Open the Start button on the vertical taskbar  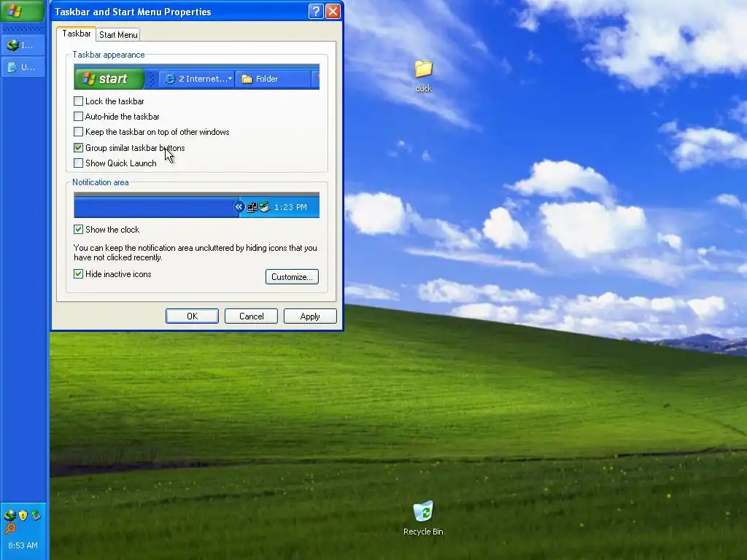23,10
